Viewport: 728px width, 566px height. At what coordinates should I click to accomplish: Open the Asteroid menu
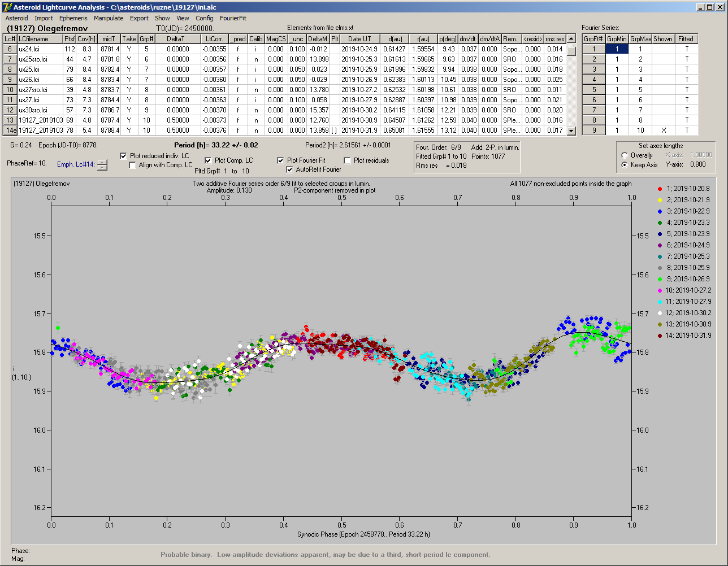point(16,18)
